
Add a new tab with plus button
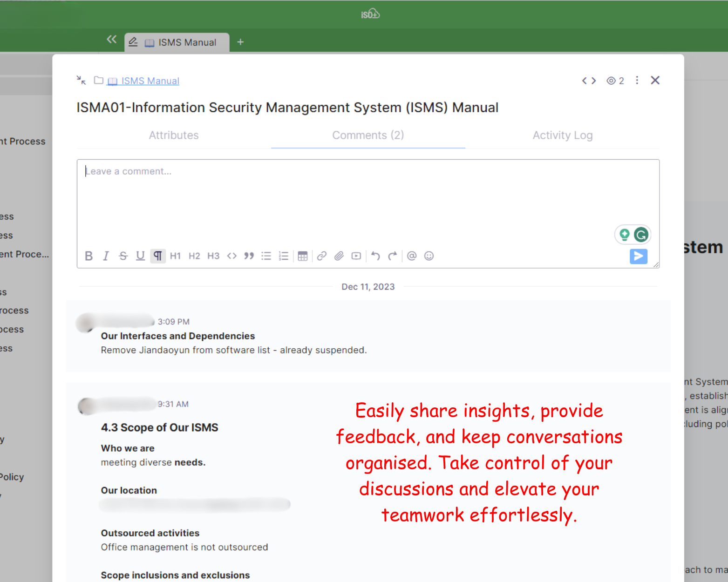click(x=240, y=42)
